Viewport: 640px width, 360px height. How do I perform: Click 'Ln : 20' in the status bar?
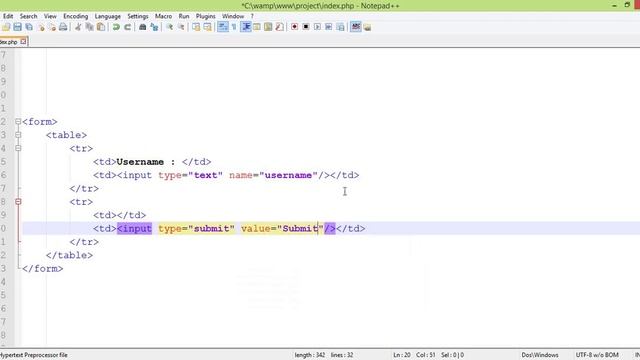402,355
